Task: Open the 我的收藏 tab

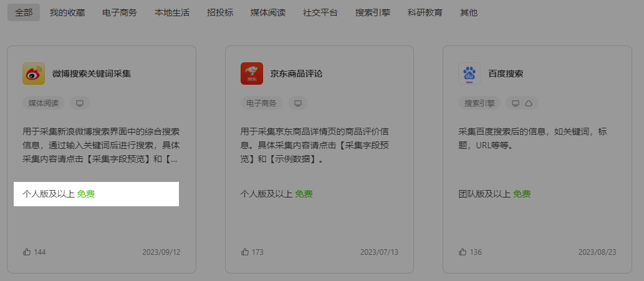Action: [67, 12]
